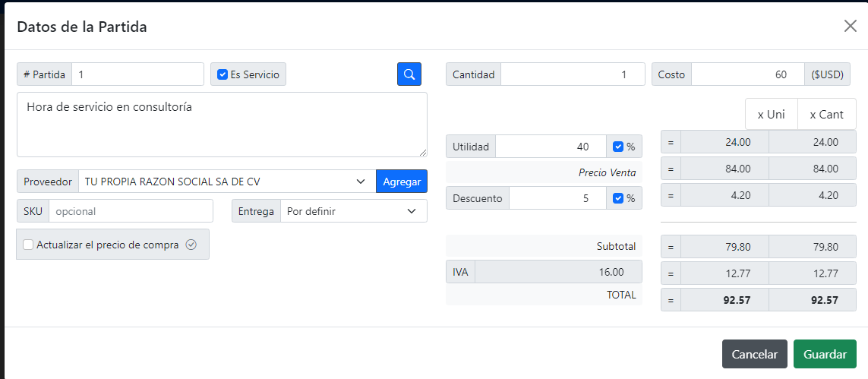The height and width of the screenshot is (379, 868).
Task: Click the service description text area
Action: 222,125
